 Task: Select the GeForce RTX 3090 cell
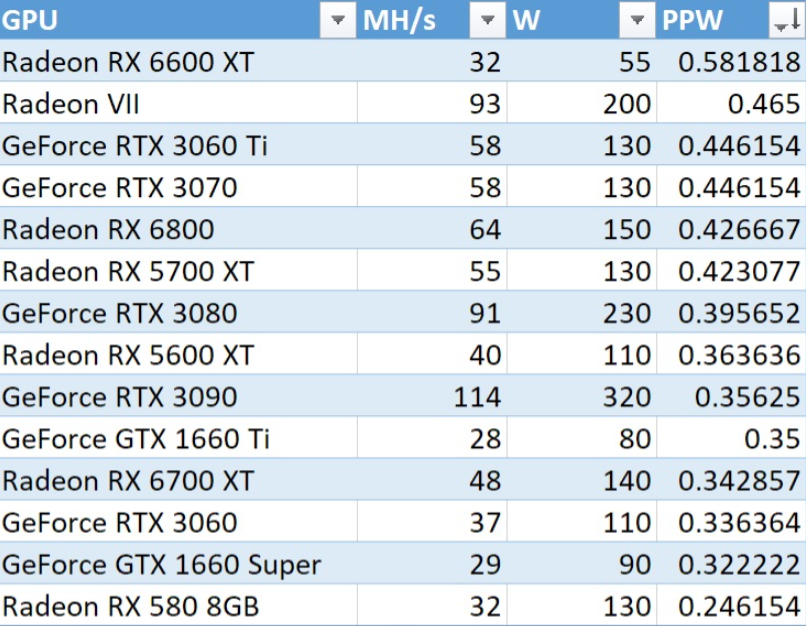pos(178,396)
